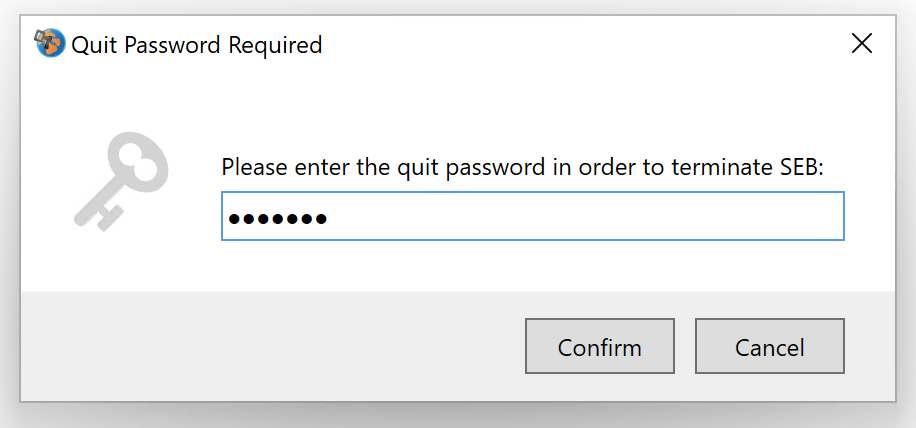
Task: Close the Quit Password Required dialog
Action: 862,44
